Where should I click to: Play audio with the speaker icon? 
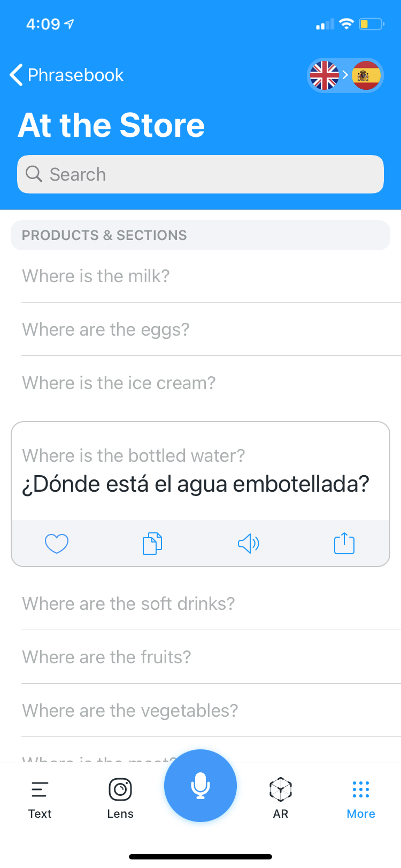[249, 544]
